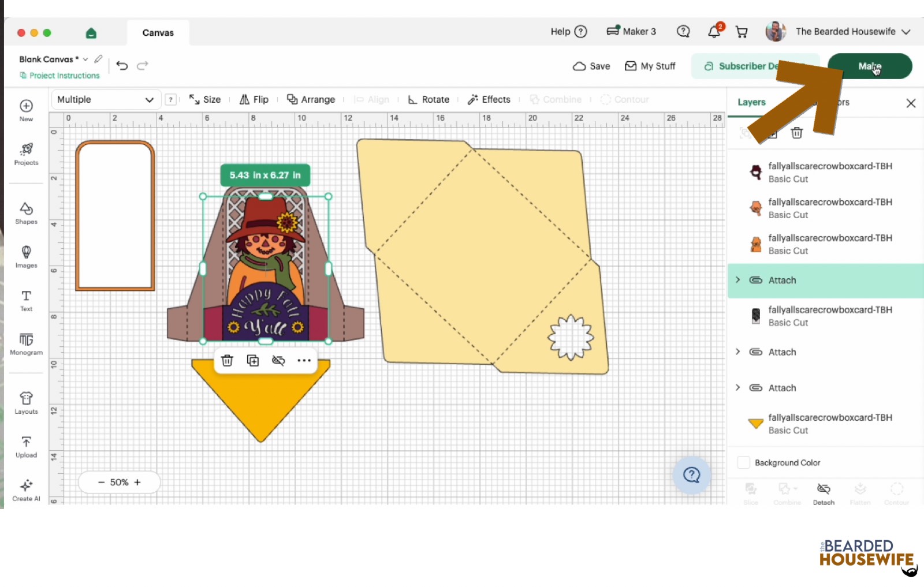Click the Undo arrow

122,65
